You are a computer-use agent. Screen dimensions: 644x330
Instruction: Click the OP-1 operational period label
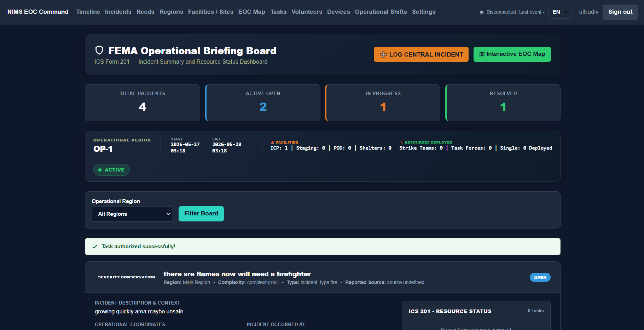(103, 149)
